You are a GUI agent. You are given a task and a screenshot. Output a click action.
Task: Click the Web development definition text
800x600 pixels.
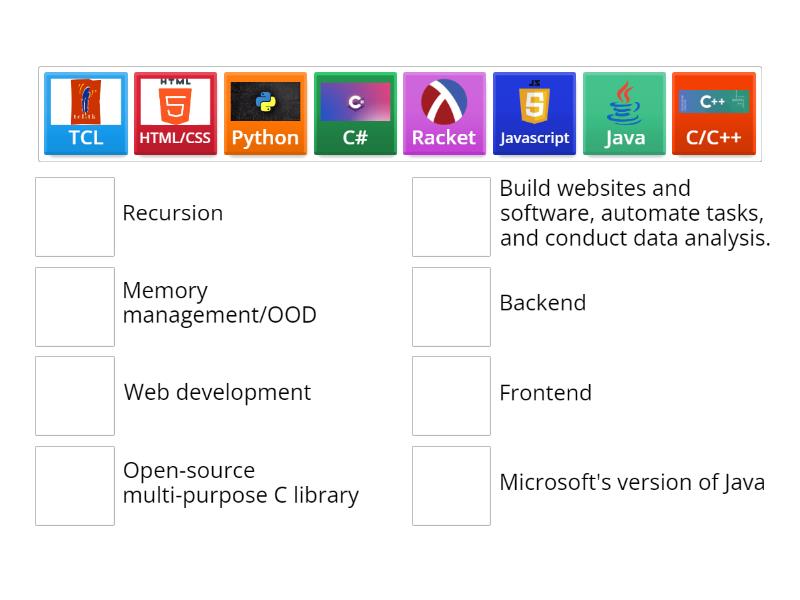point(217,393)
